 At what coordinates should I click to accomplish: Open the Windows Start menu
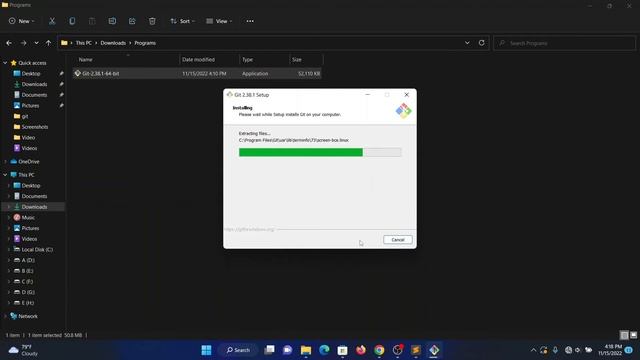click(207, 350)
